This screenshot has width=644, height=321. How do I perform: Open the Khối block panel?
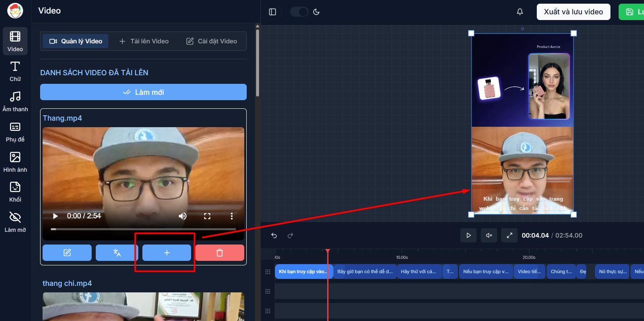point(15,193)
